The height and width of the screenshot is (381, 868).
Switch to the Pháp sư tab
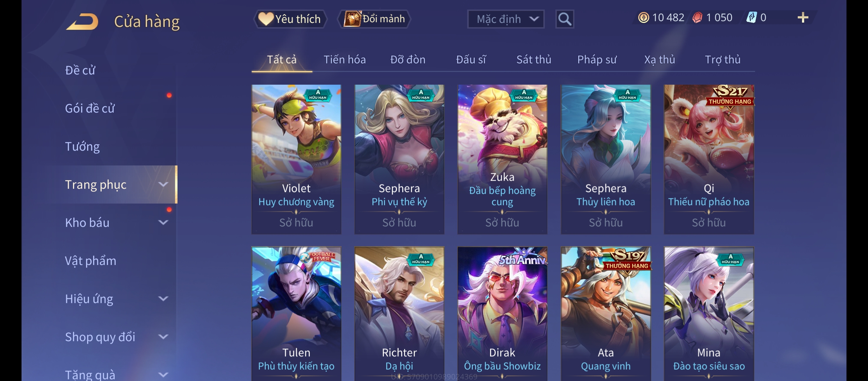(597, 60)
